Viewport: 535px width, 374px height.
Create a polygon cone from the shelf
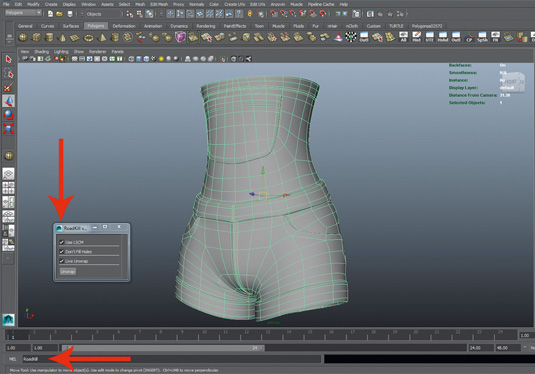[x=62, y=37]
